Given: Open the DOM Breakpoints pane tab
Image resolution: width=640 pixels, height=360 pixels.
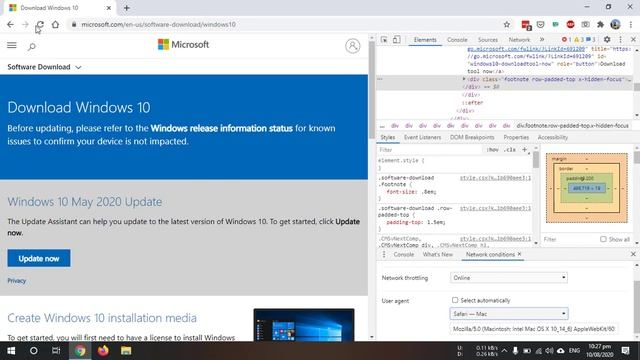Looking at the screenshot, I should 472,138.
